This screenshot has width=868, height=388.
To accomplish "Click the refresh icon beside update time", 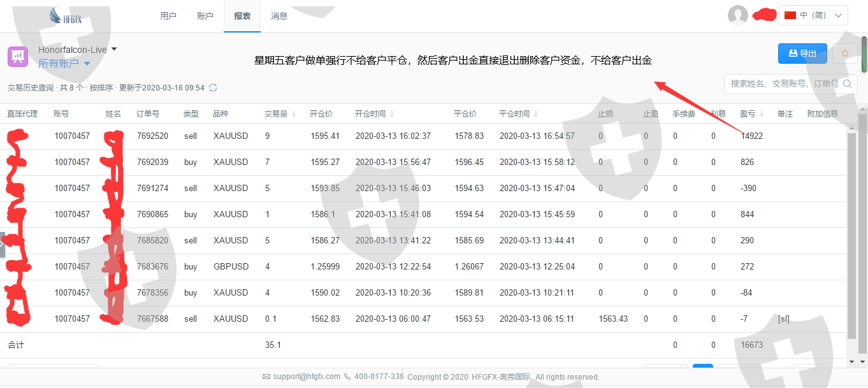I will [x=213, y=87].
